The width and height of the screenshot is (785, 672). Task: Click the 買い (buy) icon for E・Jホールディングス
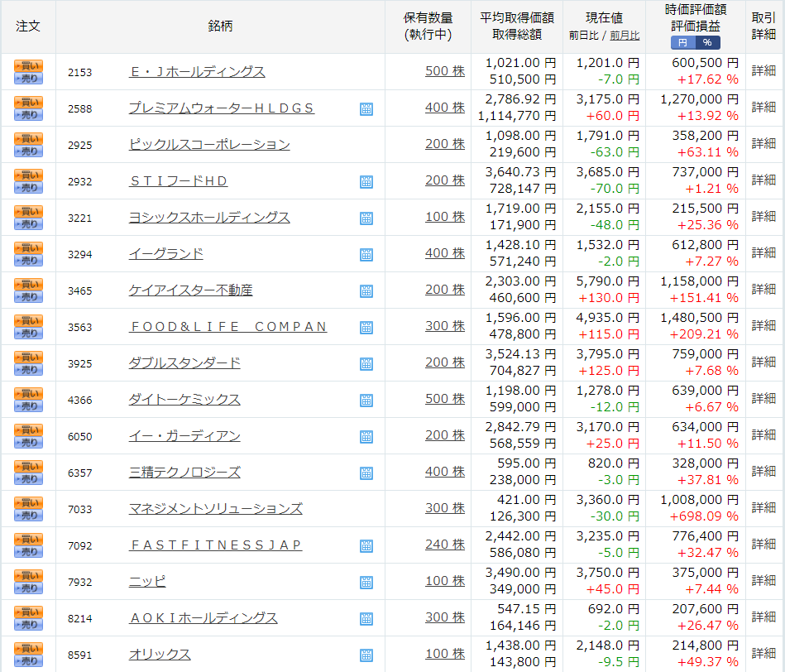click(26, 66)
